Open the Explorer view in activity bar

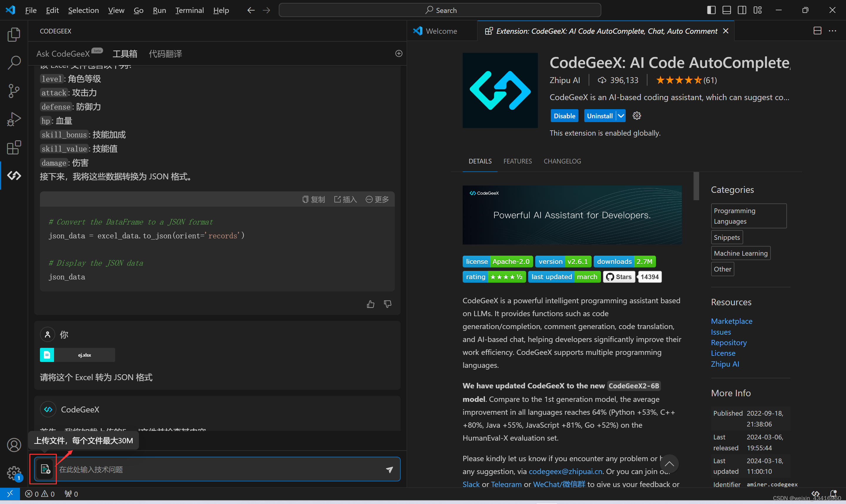(14, 34)
